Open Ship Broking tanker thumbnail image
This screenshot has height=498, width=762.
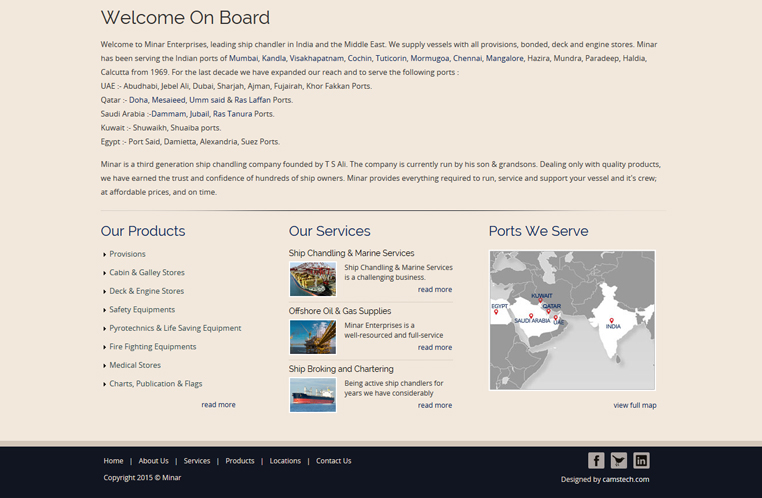point(312,395)
